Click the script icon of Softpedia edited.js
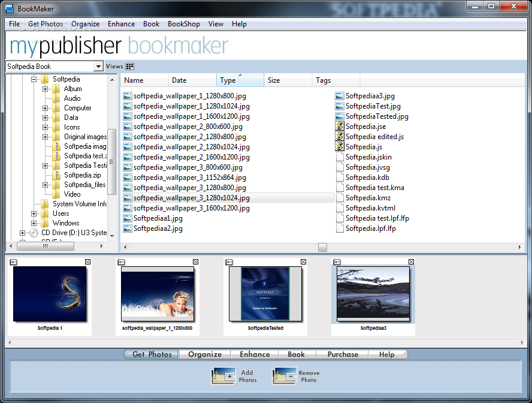 340,137
